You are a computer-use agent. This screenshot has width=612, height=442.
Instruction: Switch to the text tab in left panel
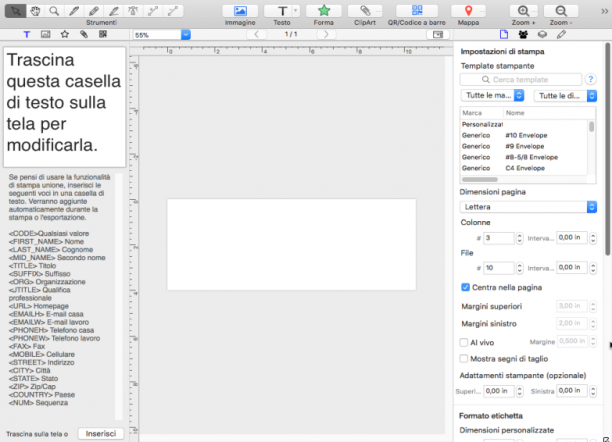click(27, 34)
